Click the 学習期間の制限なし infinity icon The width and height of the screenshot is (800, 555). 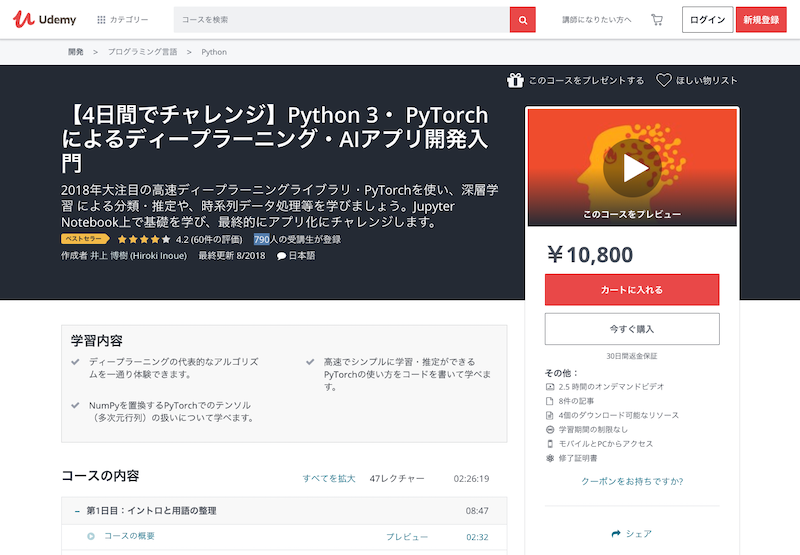click(550, 430)
